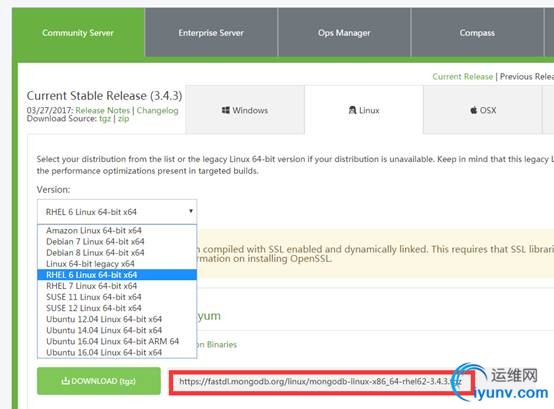Select the Compass tab

(477, 33)
